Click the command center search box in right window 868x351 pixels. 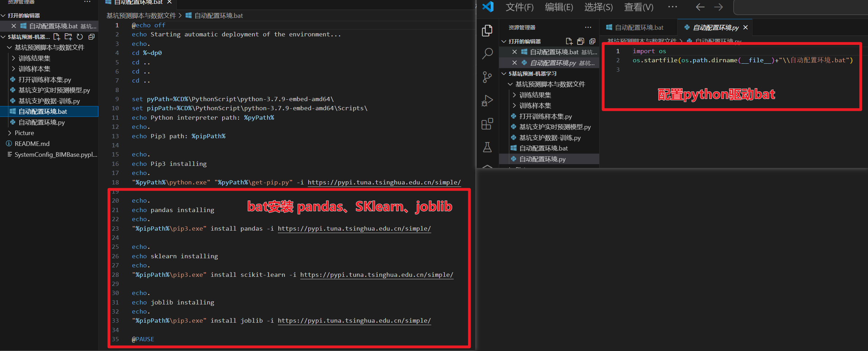click(800, 7)
